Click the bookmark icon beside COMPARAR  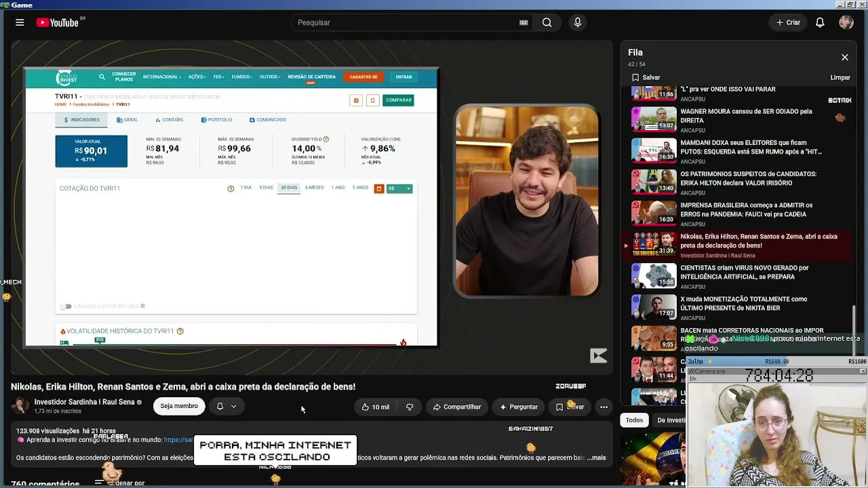(x=372, y=100)
